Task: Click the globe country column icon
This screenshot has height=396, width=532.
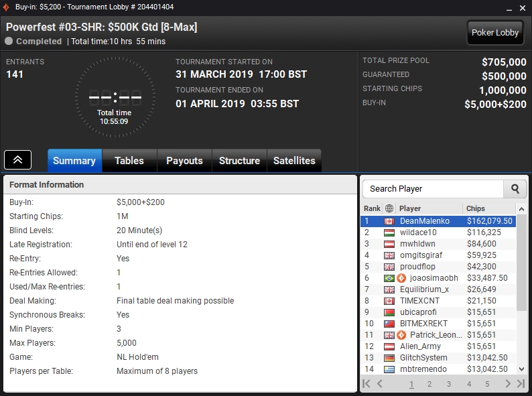Action: tap(389, 208)
